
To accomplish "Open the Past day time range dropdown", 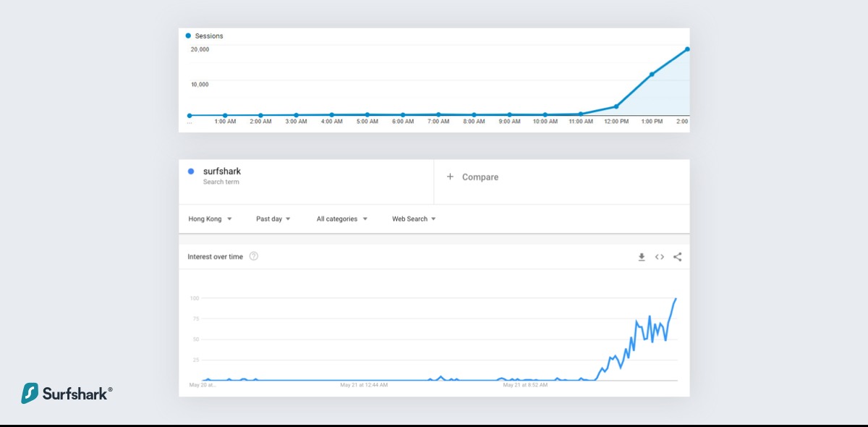I will [x=273, y=219].
